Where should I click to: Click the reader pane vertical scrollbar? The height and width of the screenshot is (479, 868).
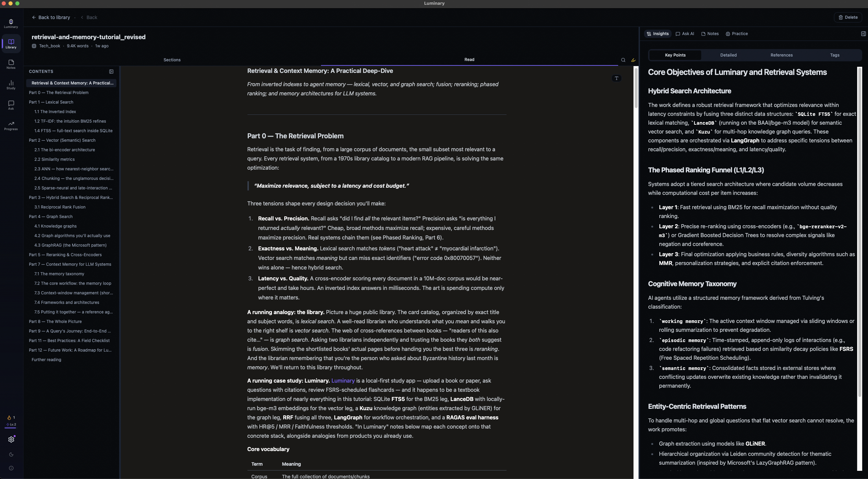(x=636, y=88)
